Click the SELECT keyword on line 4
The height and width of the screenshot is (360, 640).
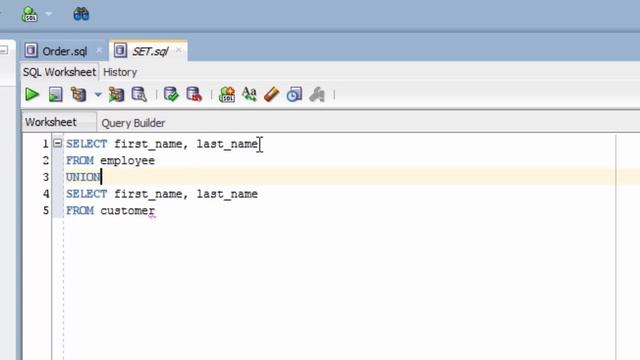click(x=87, y=194)
